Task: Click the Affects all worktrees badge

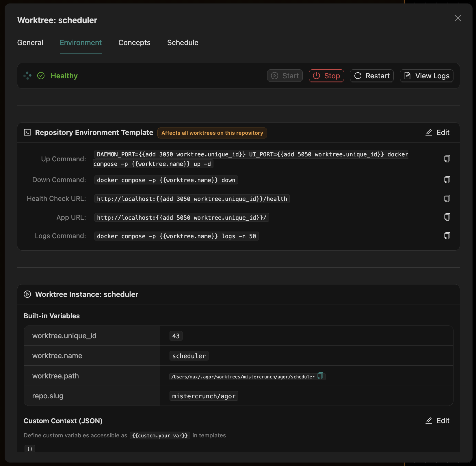Action: [x=212, y=133]
